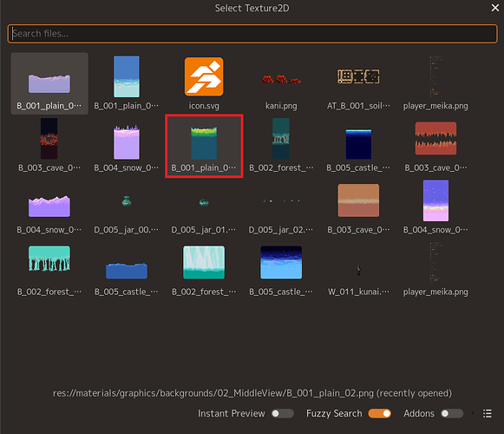Image resolution: width=504 pixels, height=434 pixels.
Task: Select the dark navy B_005_castle texture
Action: [358, 146]
